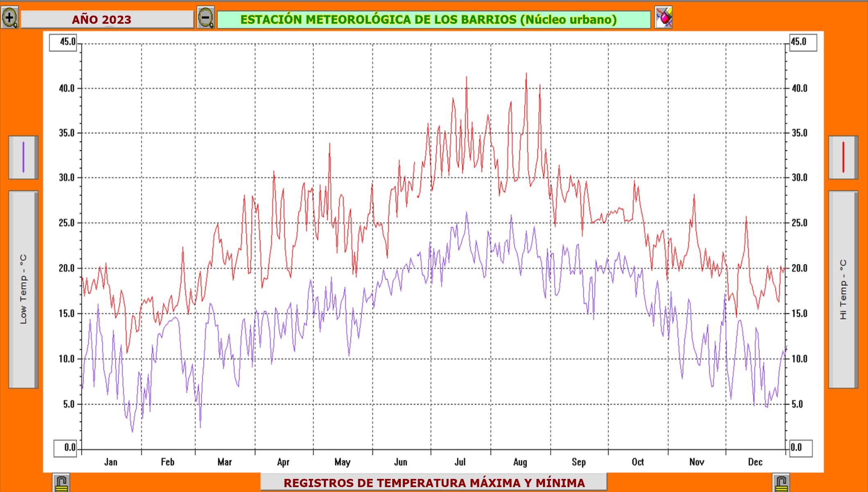Click the Jul label on time axis
This screenshot has width=868, height=492.
tap(460, 462)
